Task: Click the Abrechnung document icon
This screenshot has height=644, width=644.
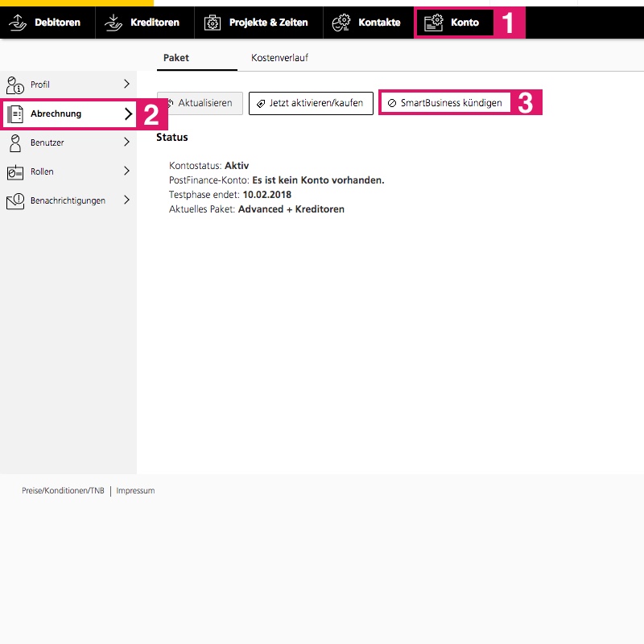Action: pyautogui.click(x=15, y=114)
